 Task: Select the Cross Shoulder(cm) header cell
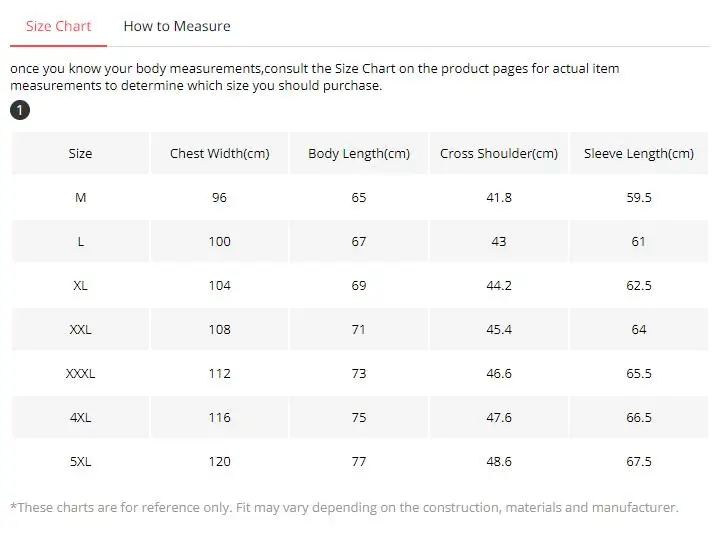(499, 153)
